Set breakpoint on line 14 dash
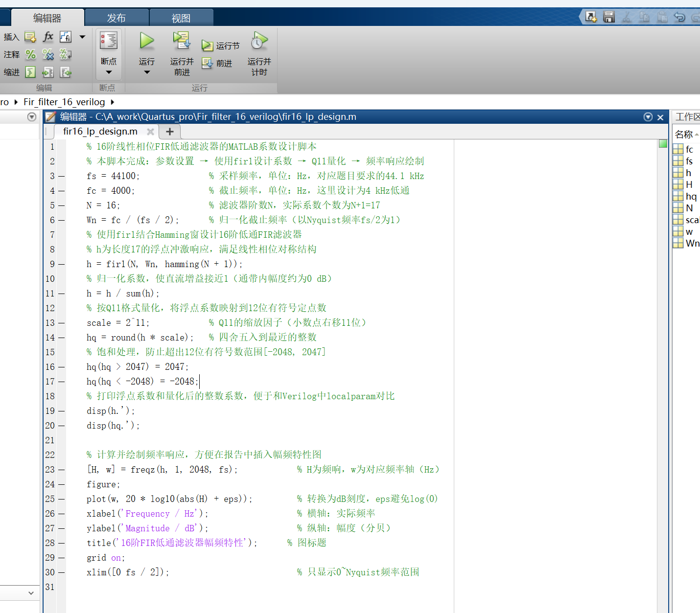The image size is (700, 613). (x=62, y=338)
